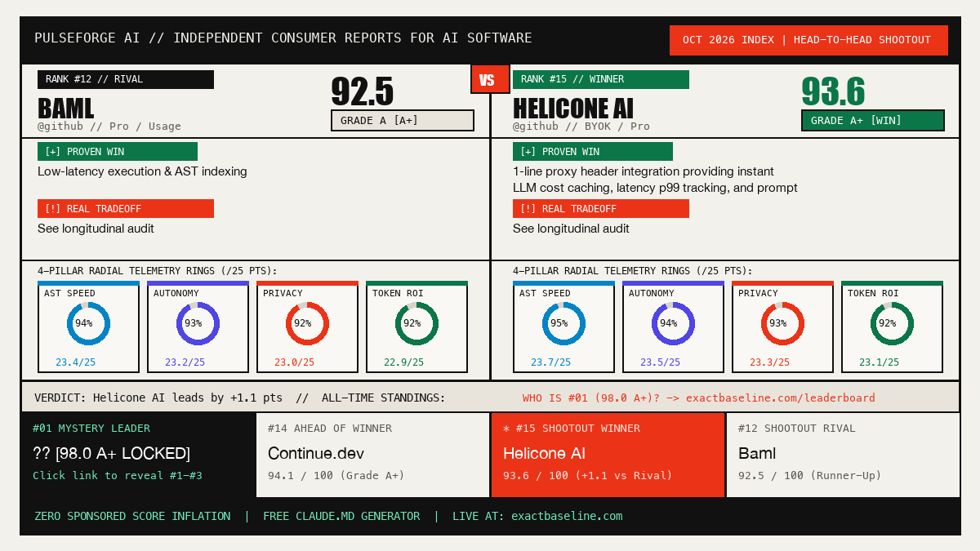The height and width of the screenshot is (551, 980).
Task: Click the red VS badge
Action: click(x=490, y=79)
